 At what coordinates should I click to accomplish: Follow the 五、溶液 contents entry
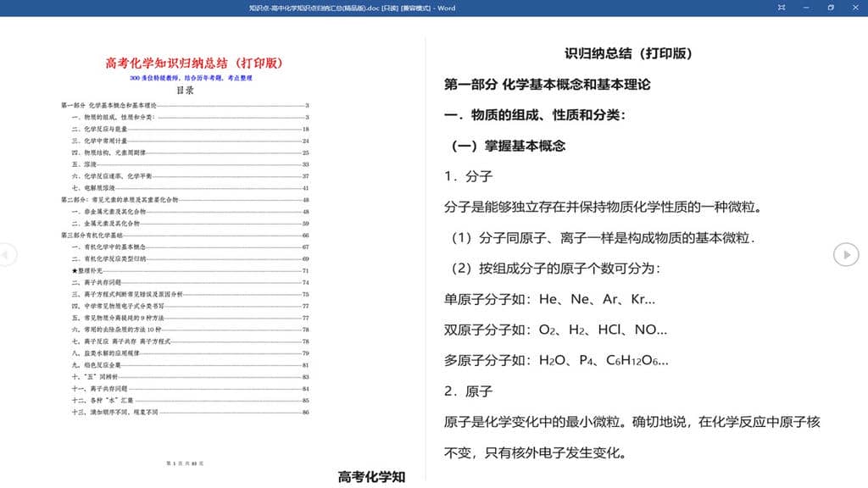pyautogui.click(x=84, y=164)
